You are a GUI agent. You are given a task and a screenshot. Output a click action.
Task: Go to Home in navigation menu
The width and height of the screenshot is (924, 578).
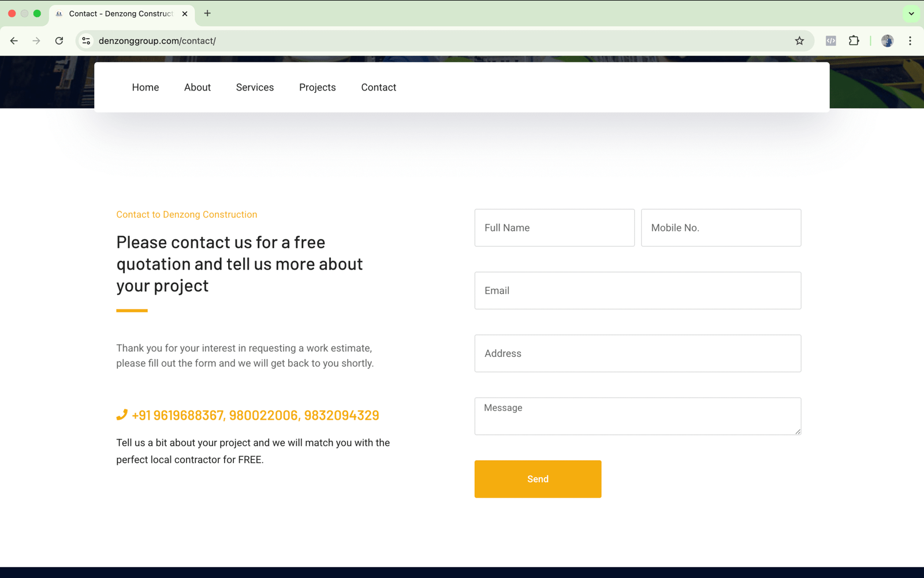point(145,87)
